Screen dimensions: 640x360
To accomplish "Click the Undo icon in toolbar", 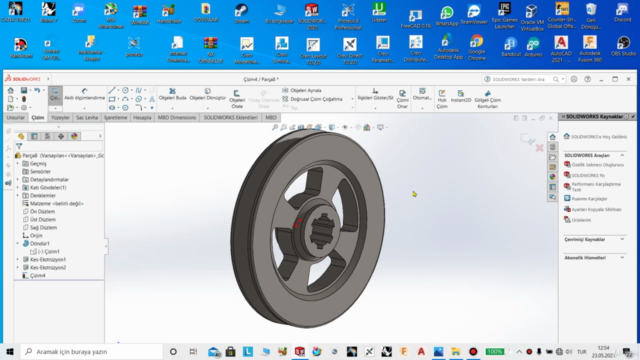I will (x=37, y=90).
